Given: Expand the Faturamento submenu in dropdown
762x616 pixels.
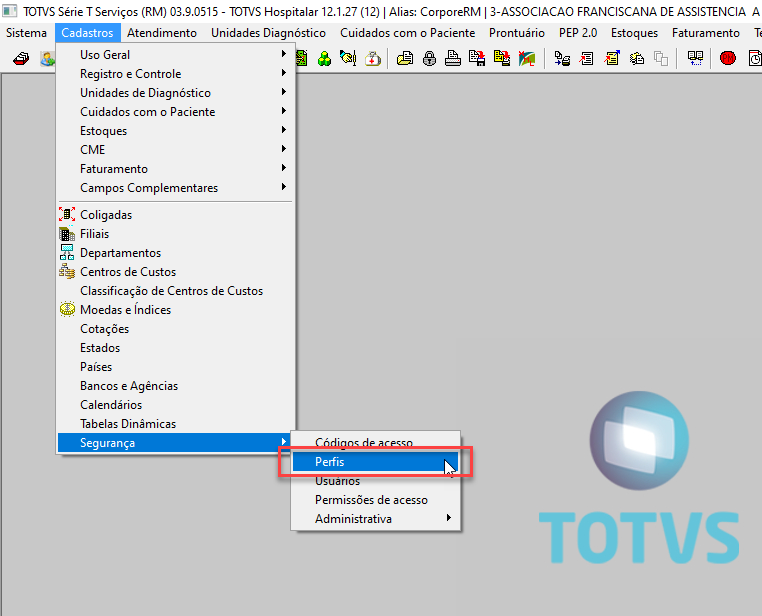Looking at the screenshot, I should (175, 169).
